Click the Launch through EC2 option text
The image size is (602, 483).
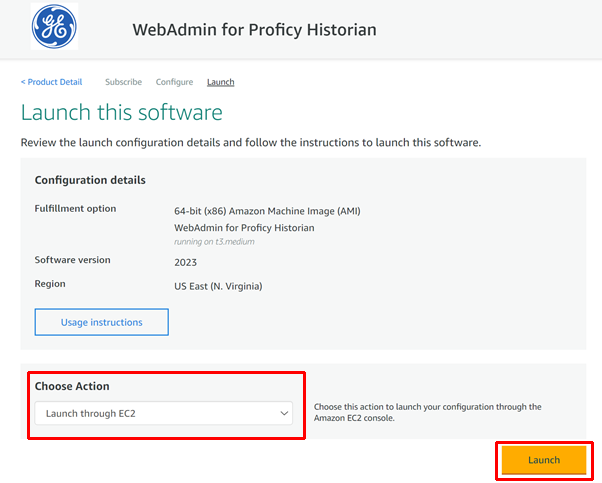click(x=91, y=414)
